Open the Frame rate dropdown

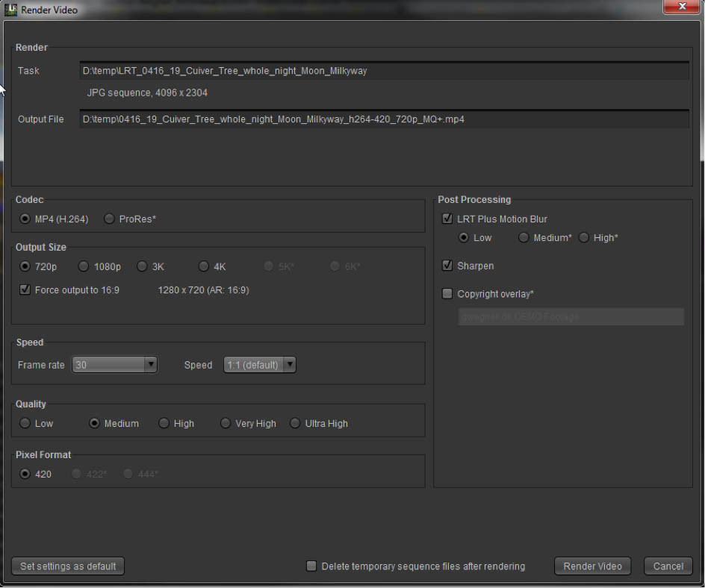115,364
